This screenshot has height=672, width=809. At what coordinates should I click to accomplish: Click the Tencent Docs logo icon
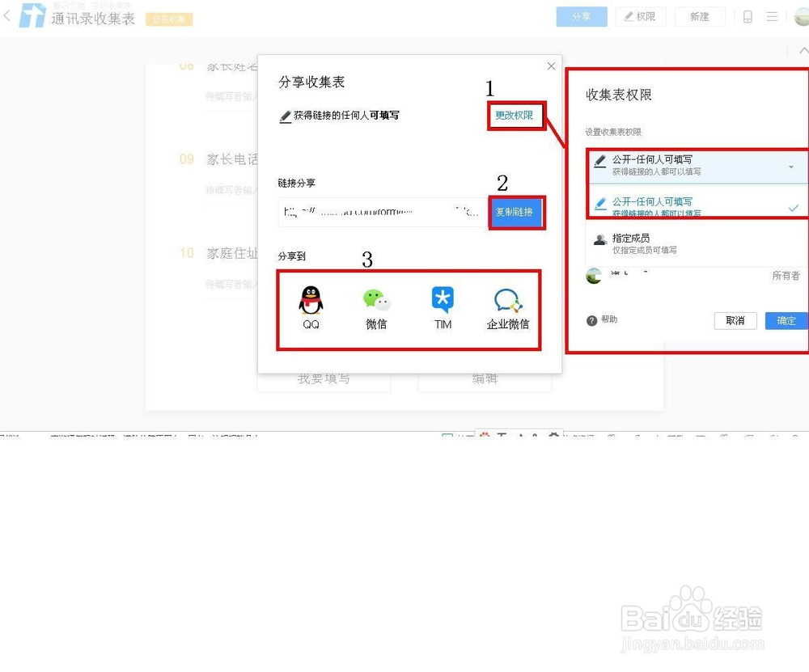(32, 15)
